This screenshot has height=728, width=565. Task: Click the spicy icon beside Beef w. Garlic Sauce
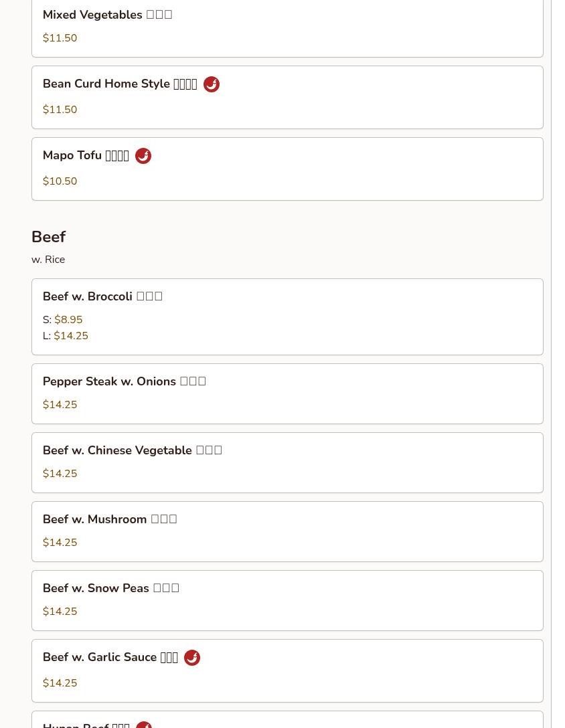[192, 658]
